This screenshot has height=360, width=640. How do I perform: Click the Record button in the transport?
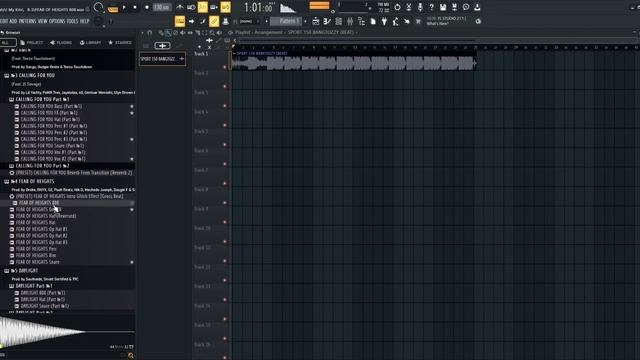click(x=147, y=7)
